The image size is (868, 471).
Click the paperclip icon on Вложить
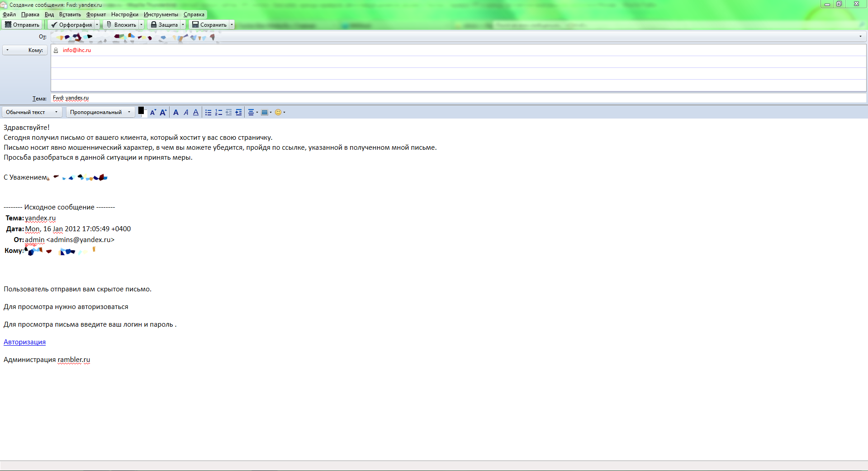[109, 24]
